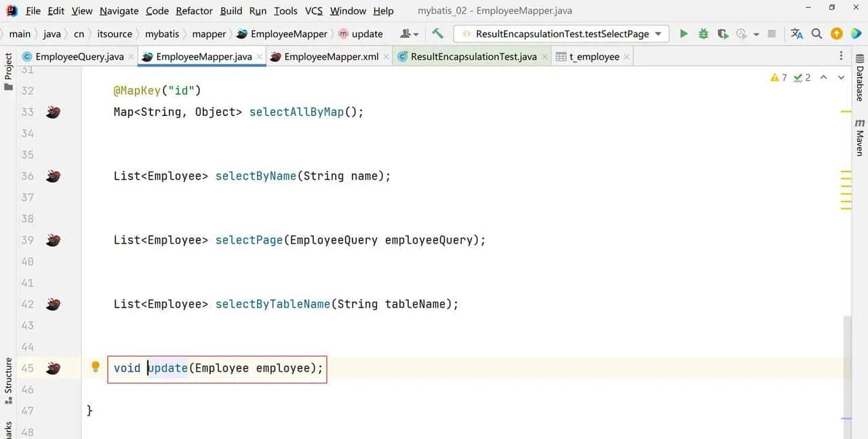Click the orange update arrow icon

837,33
